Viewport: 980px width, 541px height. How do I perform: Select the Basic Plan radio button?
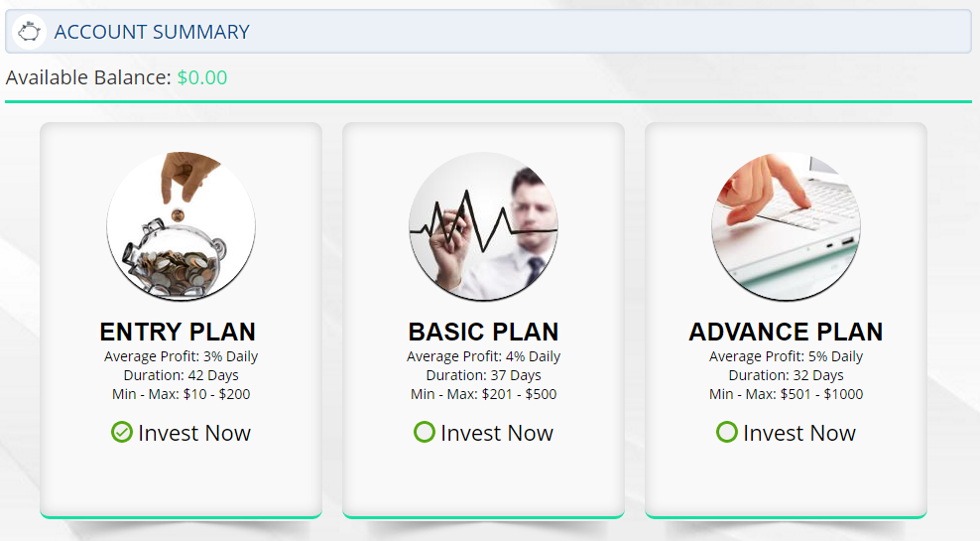click(x=425, y=433)
